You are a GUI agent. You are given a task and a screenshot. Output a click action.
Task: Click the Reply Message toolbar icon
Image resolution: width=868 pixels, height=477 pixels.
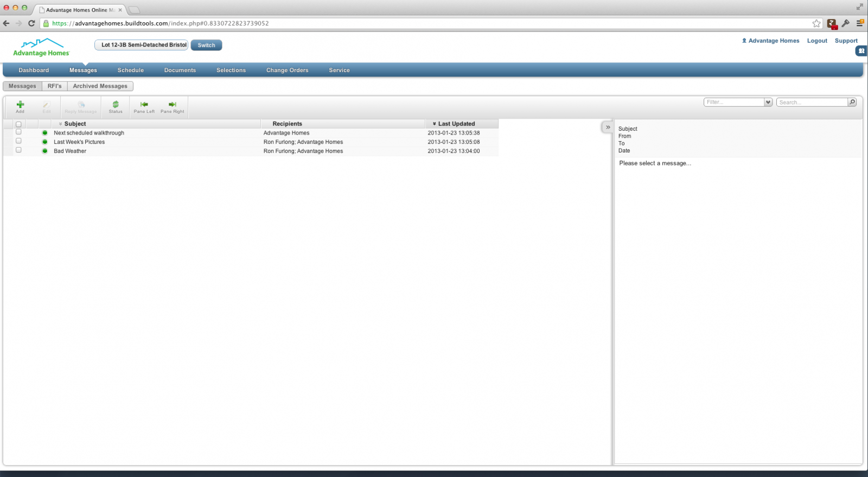pos(81,106)
